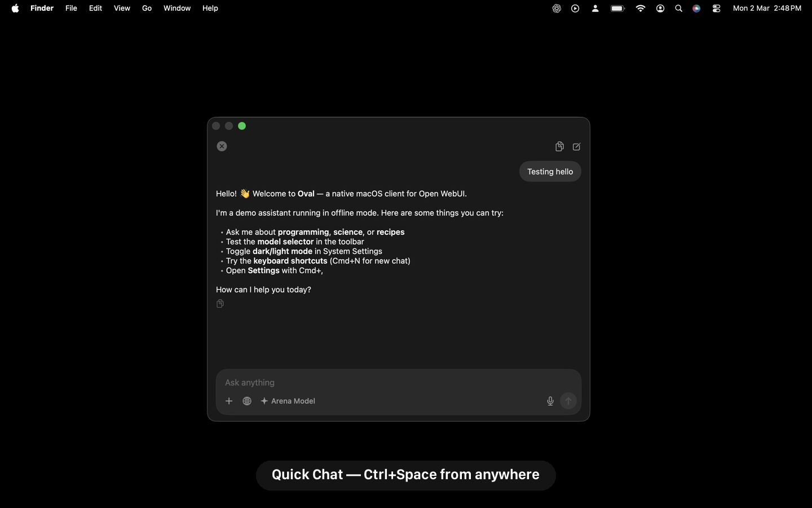Send the message with the up-arrow button
The height and width of the screenshot is (508, 812).
(568, 401)
